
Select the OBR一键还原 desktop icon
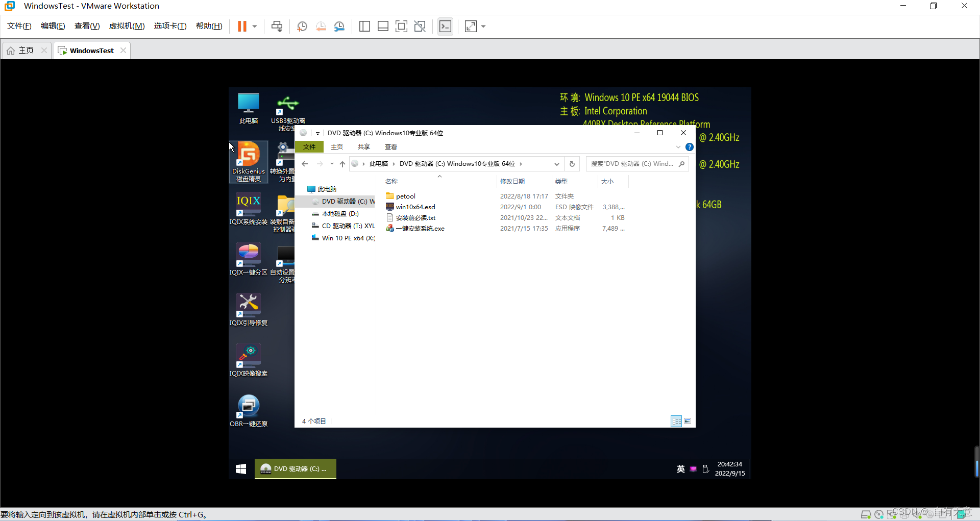pos(249,411)
